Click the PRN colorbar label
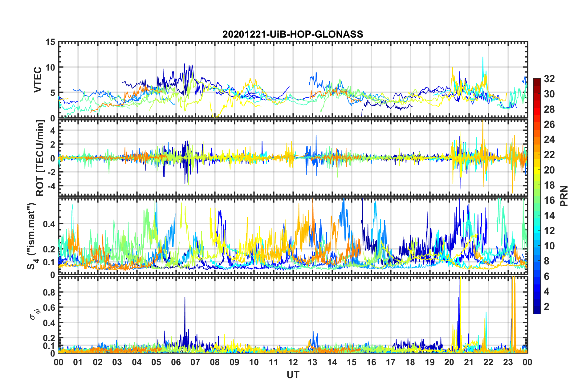This screenshot has height=392, width=586. (x=564, y=196)
